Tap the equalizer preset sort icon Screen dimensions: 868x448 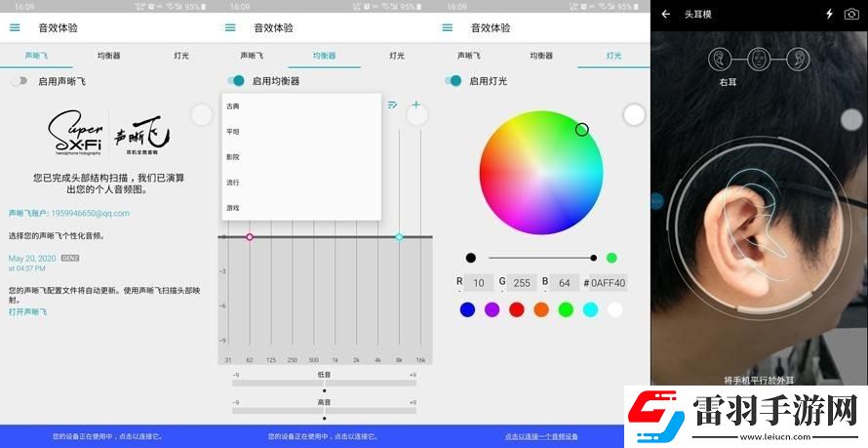tap(392, 104)
